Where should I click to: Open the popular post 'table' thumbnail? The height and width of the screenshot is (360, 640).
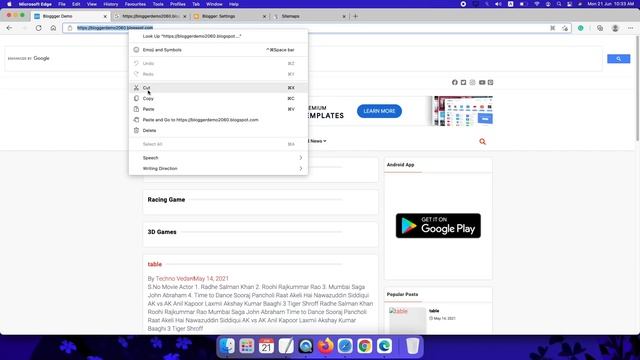click(407, 320)
